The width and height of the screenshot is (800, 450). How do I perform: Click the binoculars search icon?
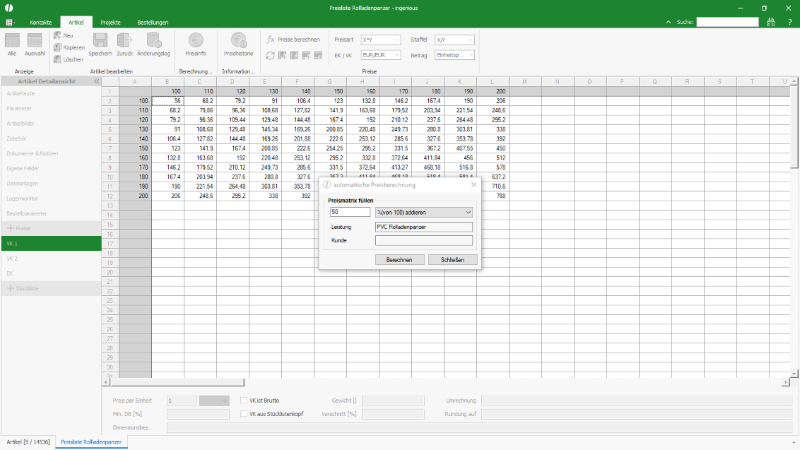(x=770, y=22)
